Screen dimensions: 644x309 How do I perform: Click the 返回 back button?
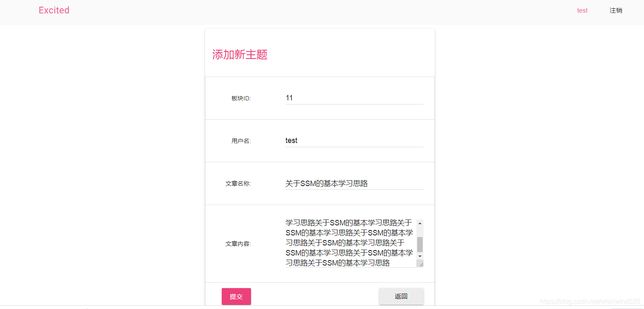[x=401, y=296]
